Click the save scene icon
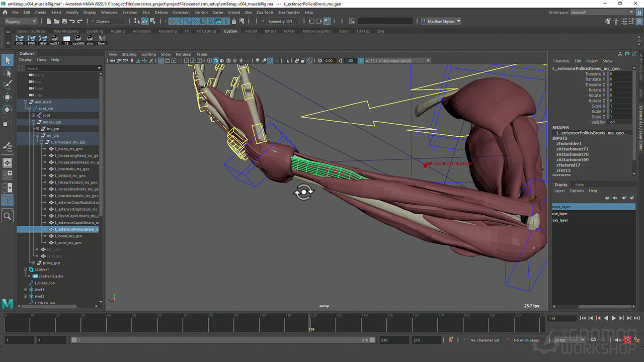Image resolution: width=644 pixels, height=362 pixels. [x=64, y=21]
